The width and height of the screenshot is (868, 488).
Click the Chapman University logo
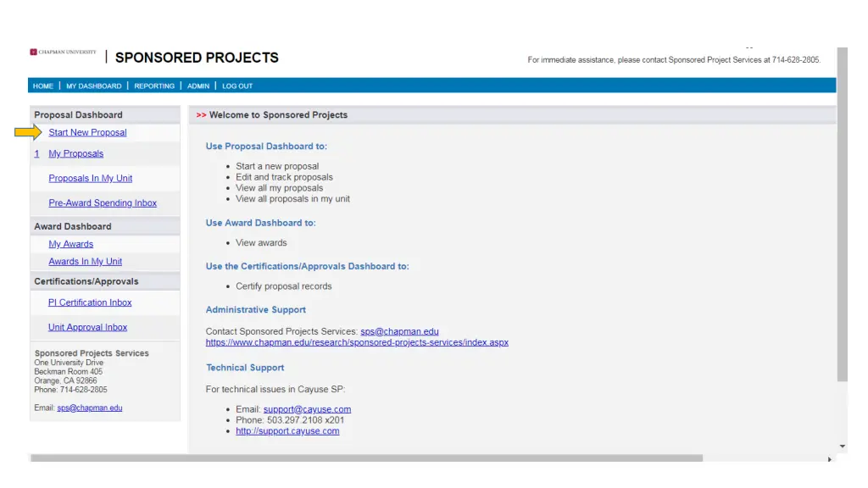(x=64, y=53)
